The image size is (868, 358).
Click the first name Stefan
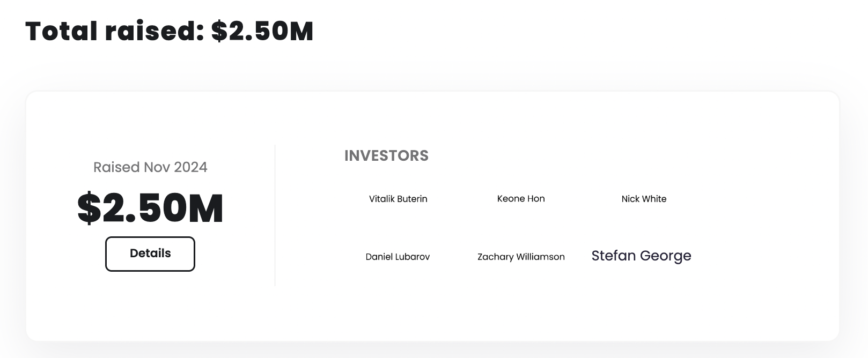click(613, 256)
